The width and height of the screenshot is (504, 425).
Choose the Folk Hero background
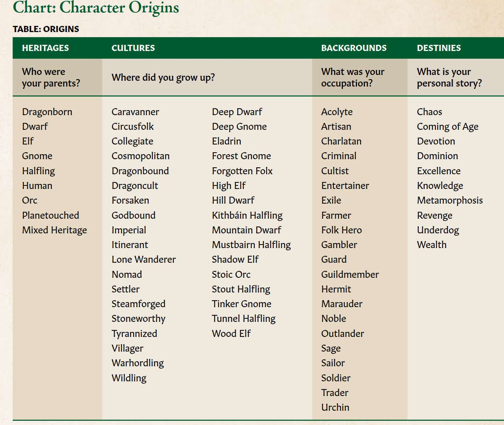pyautogui.click(x=342, y=230)
